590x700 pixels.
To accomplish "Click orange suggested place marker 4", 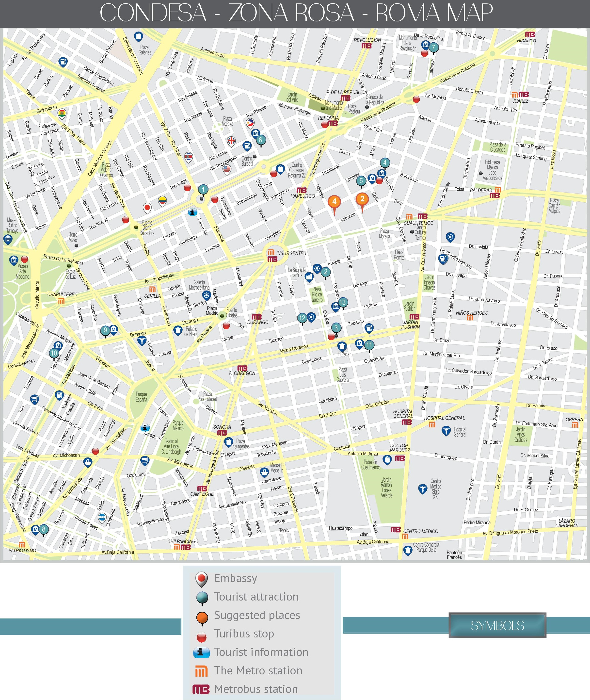I will (x=334, y=201).
